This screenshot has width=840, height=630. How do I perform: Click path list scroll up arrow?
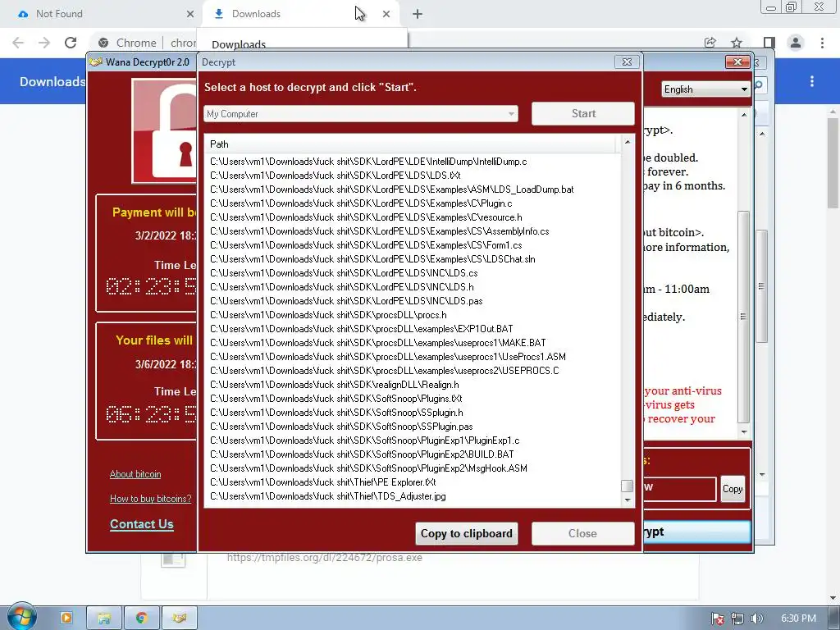pos(628,142)
